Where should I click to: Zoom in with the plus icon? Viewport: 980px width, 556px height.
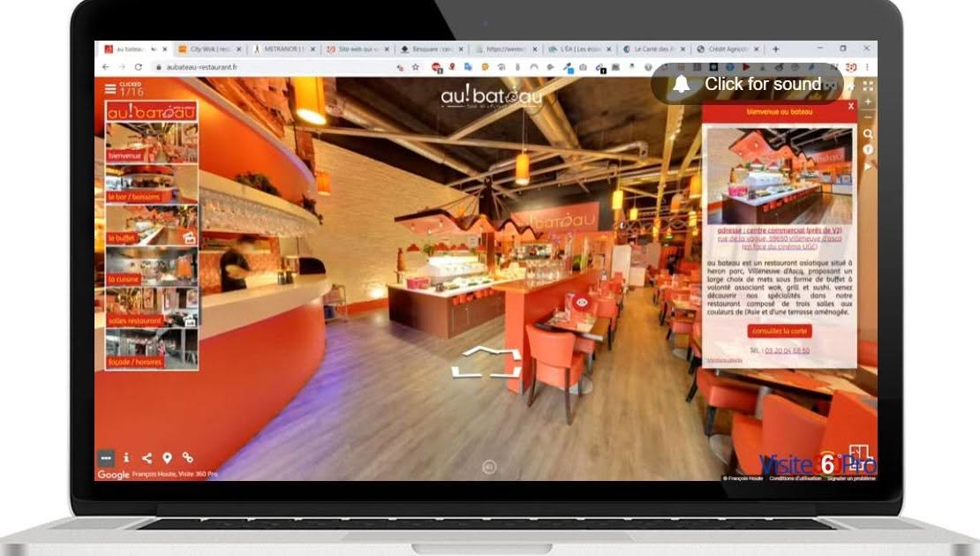tap(868, 101)
